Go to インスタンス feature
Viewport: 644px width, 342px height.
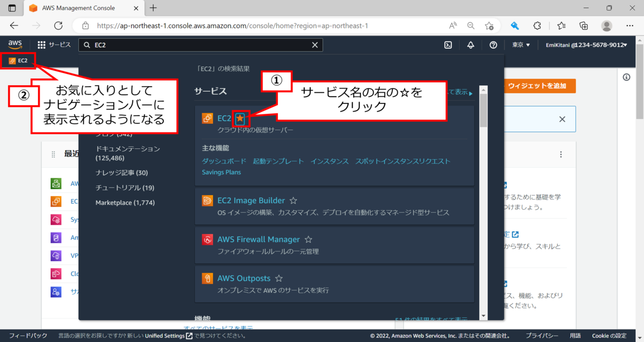pyautogui.click(x=330, y=161)
